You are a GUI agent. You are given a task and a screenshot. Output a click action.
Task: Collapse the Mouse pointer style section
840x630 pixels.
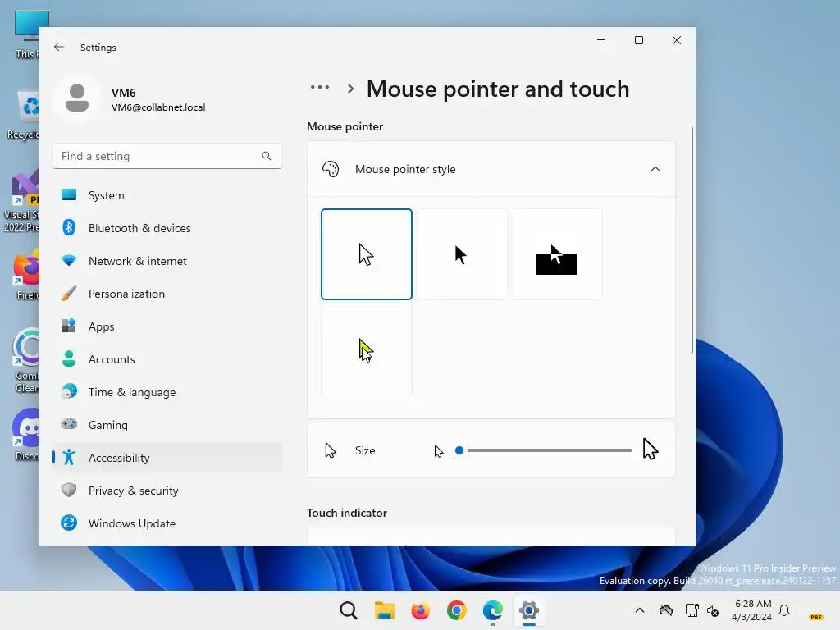click(655, 169)
